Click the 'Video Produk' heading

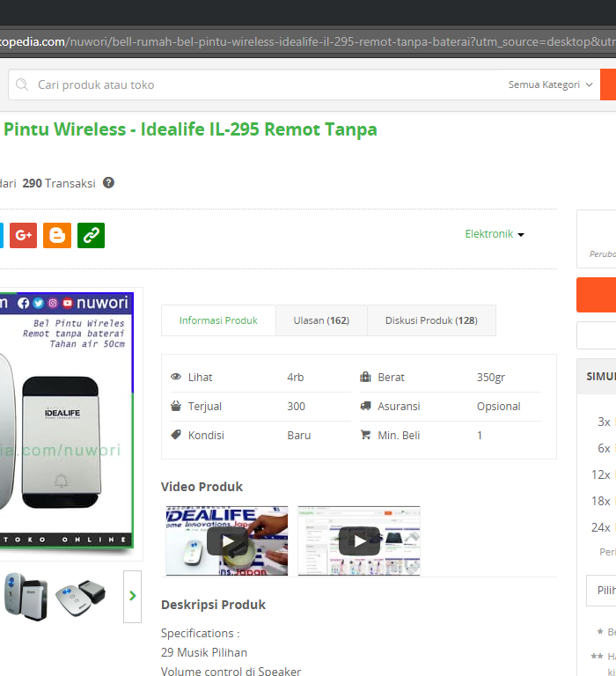[x=202, y=487]
